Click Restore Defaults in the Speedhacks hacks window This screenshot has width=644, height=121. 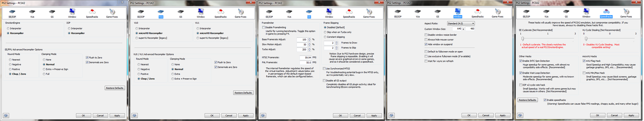point(527,100)
